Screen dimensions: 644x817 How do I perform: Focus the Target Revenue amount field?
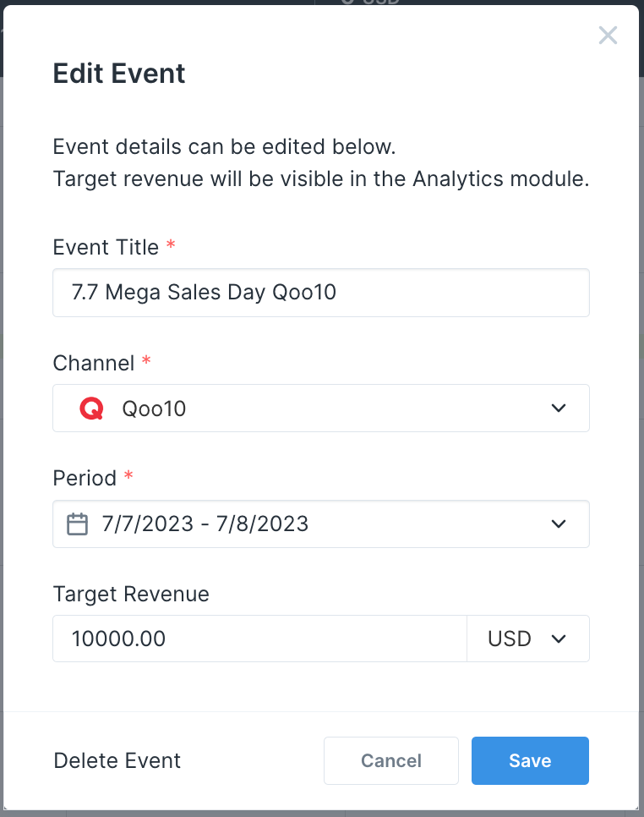[259, 639]
